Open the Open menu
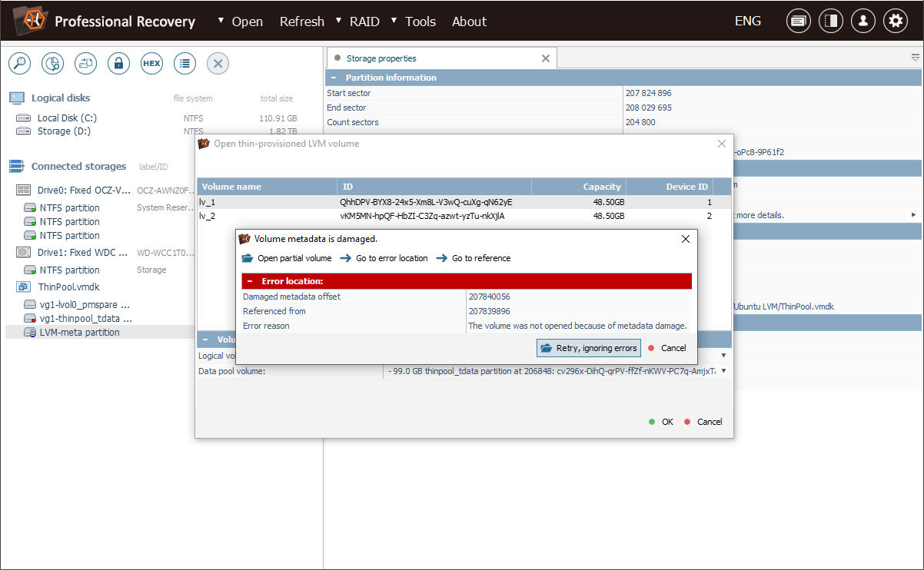 click(x=248, y=22)
